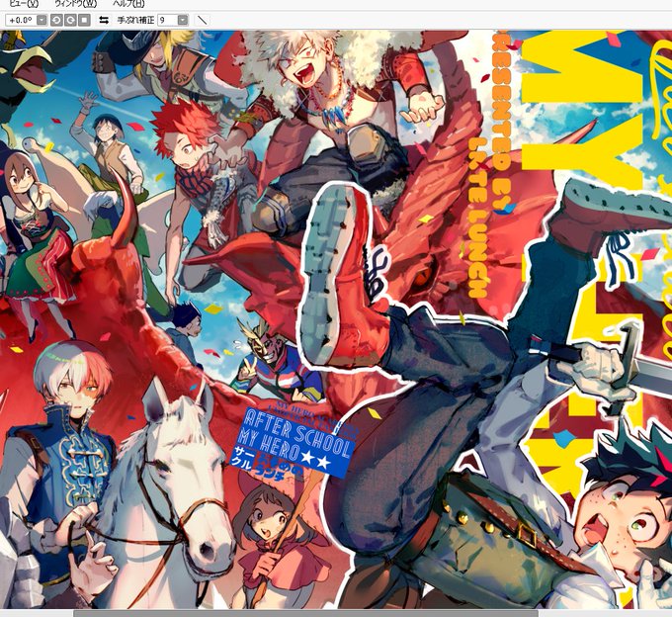The image size is (672, 617).
Task: Reset the canvas rotation
Action: 84,20
